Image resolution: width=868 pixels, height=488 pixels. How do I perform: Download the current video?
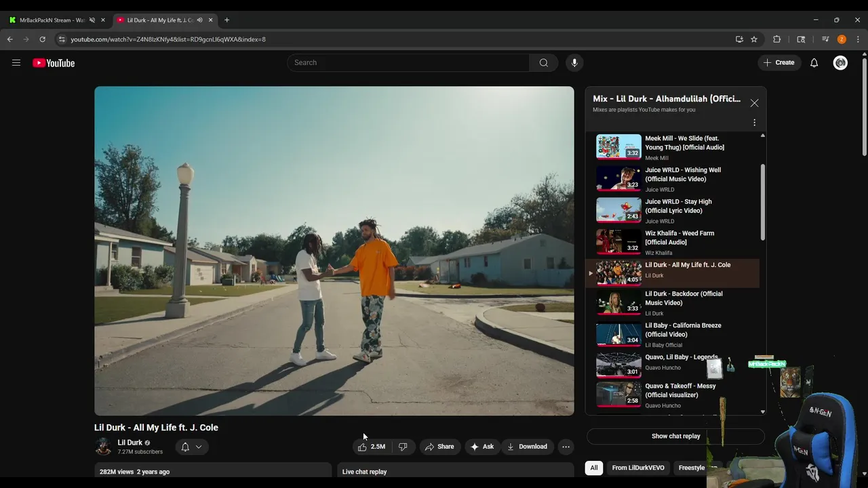(x=527, y=447)
